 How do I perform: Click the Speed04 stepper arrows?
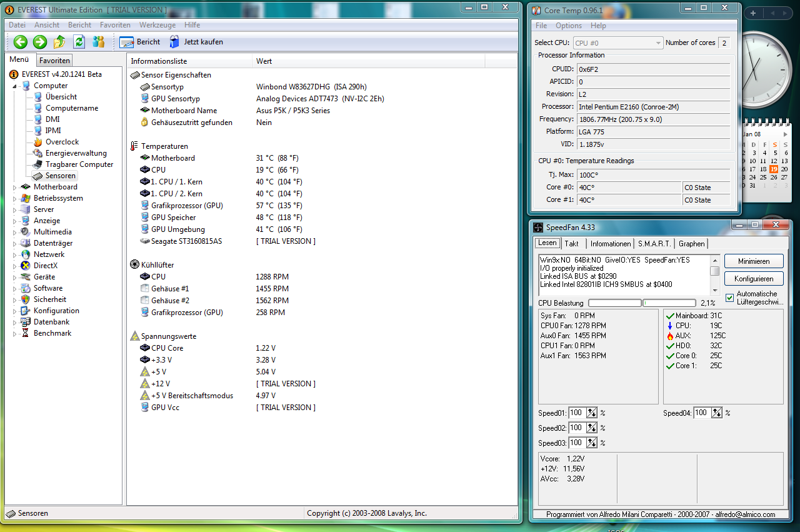point(716,413)
